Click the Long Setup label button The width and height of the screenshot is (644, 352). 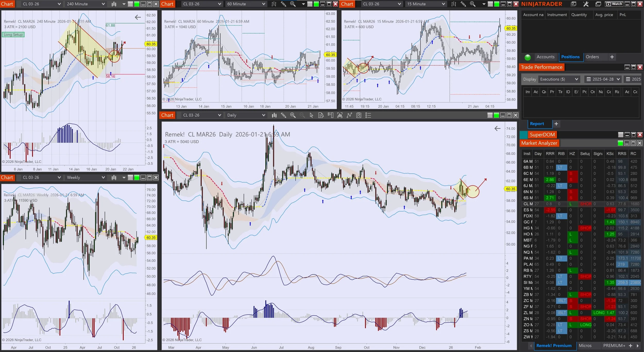[13, 35]
